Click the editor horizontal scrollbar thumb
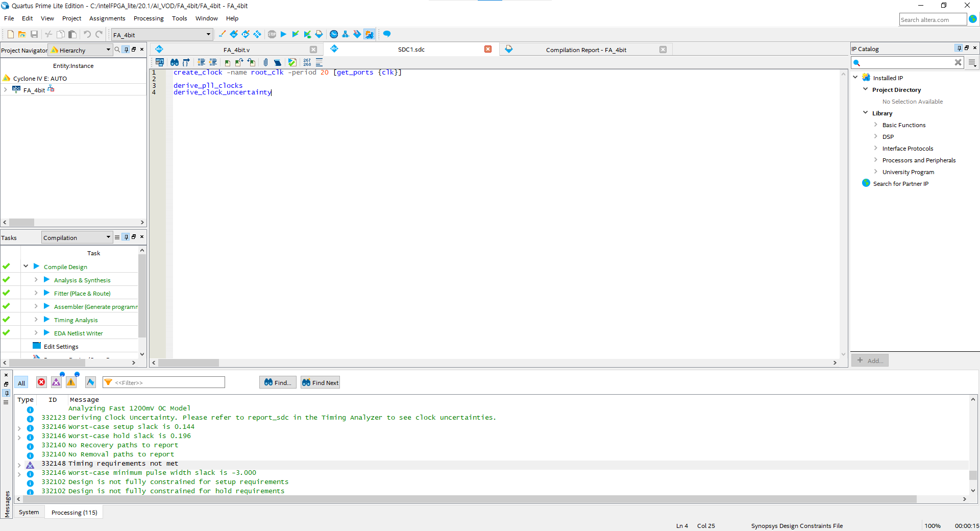This screenshot has width=980, height=531. click(x=188, y=363)
